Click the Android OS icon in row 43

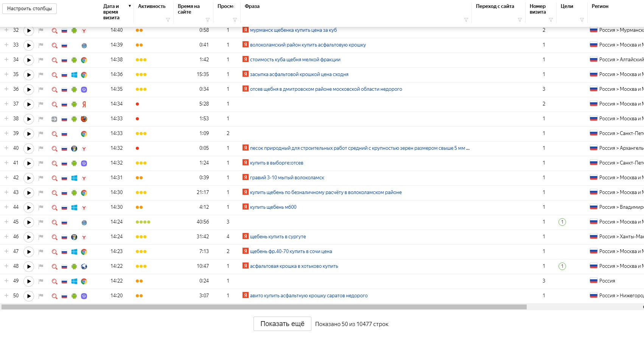point(74,193)
